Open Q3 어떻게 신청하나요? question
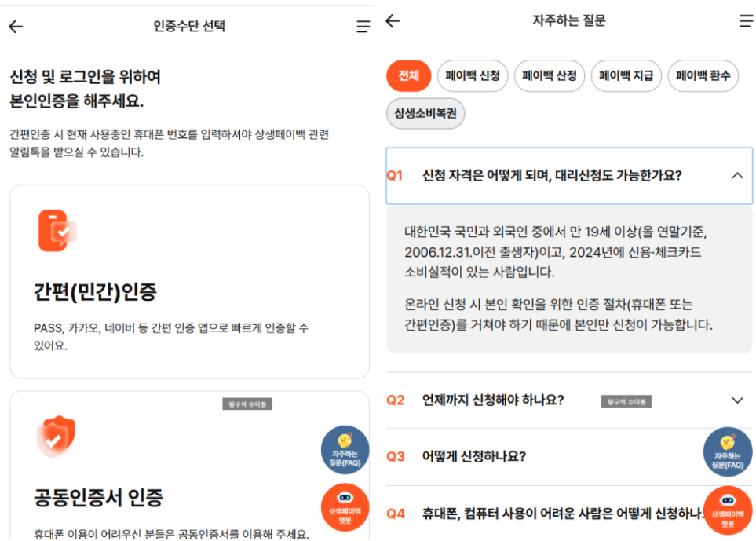This screenshot has height=541, width=756. [569, 457]
